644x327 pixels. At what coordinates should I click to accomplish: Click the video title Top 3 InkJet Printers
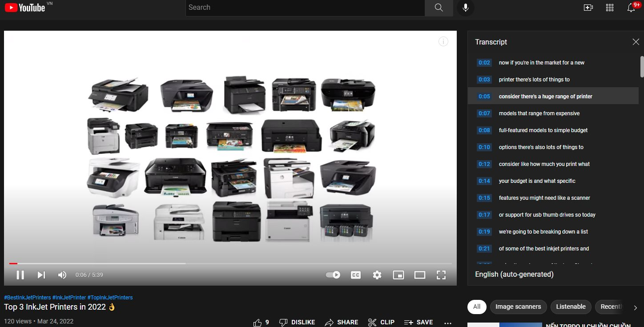pos(60,307)
